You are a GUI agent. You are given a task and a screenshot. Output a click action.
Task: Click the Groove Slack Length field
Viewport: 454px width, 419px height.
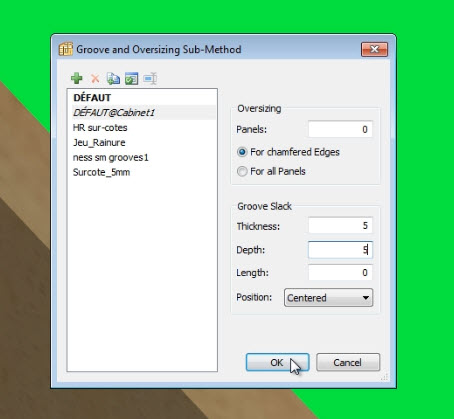pos(340,273)
